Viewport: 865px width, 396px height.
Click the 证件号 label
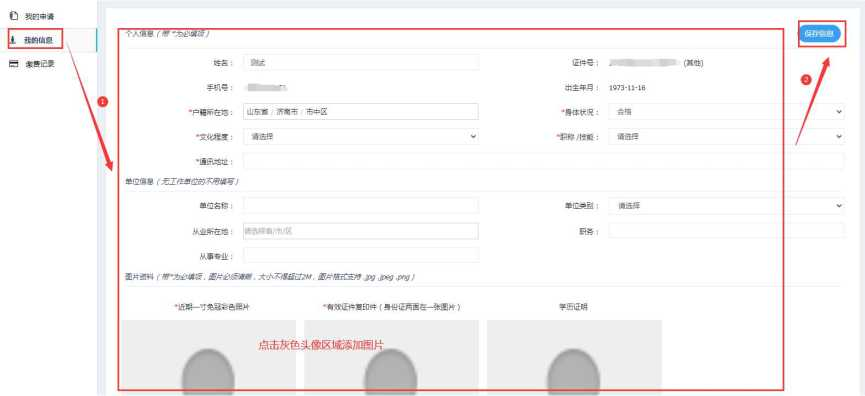point(585,63)
